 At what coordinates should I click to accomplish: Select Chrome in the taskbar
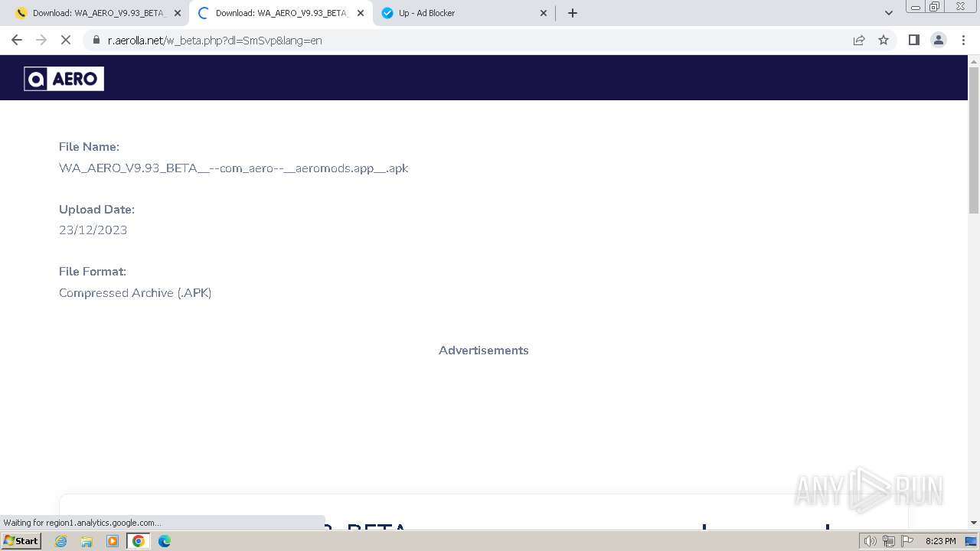coord(138,541)
